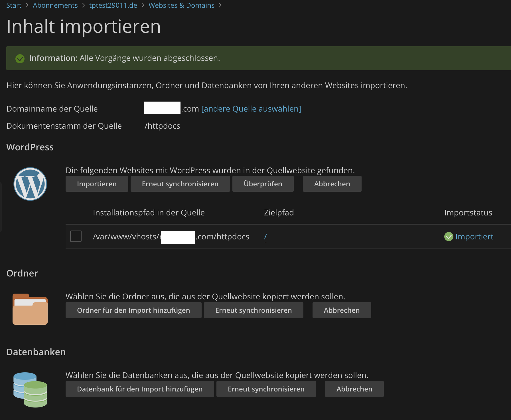Click Erneut synchronisieren under WordPress
Viewport: 511px width, 420px height.
tap(180, 184)
